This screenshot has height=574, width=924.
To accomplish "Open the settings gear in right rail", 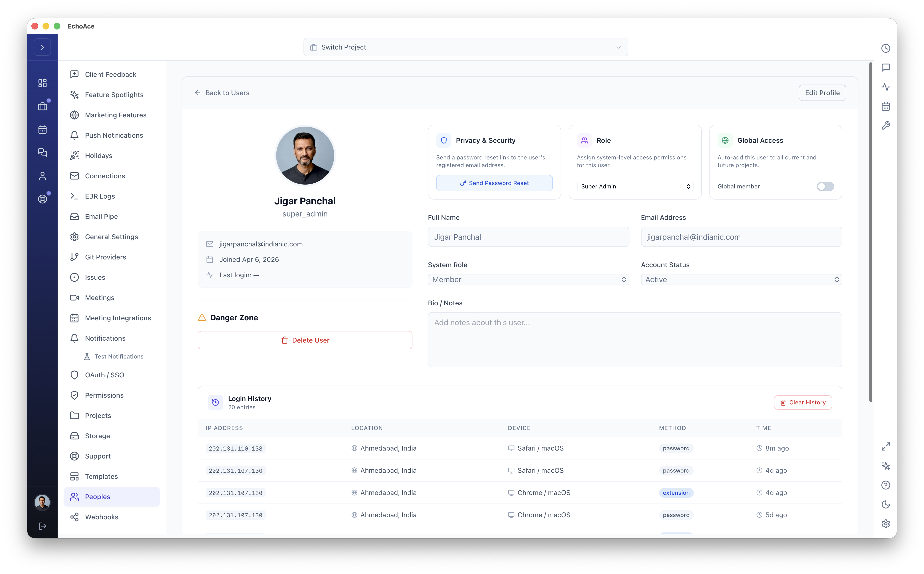I will 885,524.
